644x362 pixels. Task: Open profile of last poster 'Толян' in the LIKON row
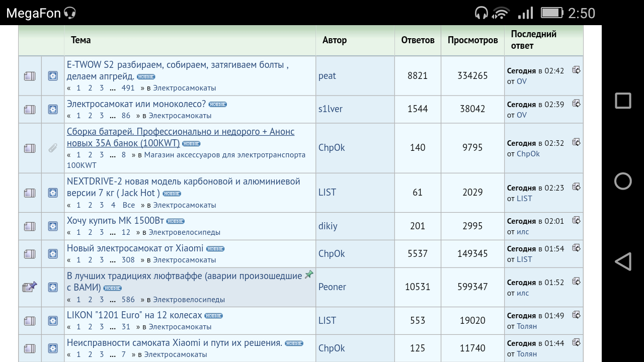(526, 326)
